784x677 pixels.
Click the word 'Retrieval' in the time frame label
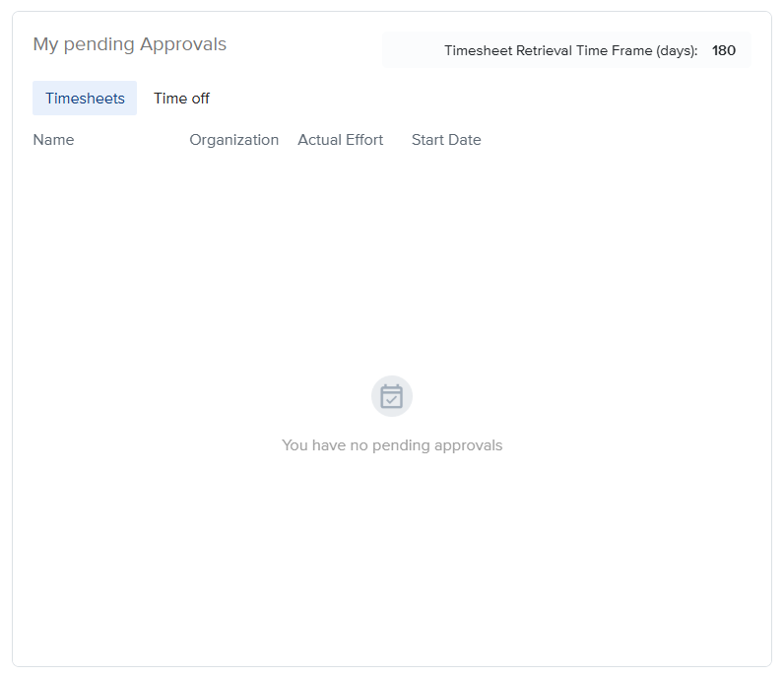coord(546,50)
